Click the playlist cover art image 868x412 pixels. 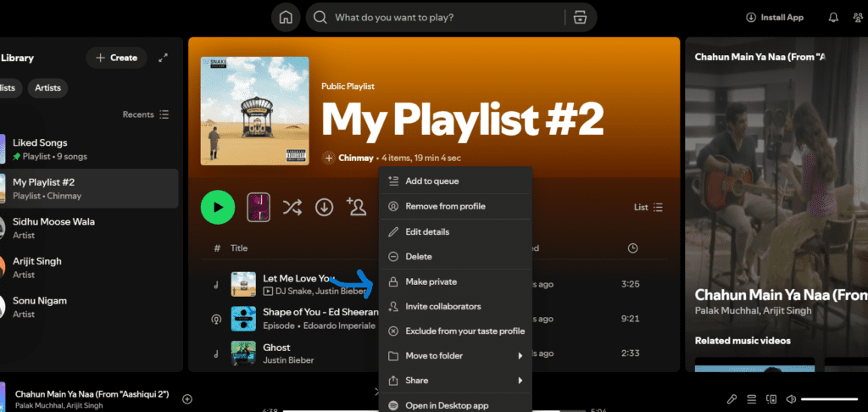pyautogui.click(x=254, y=111)
